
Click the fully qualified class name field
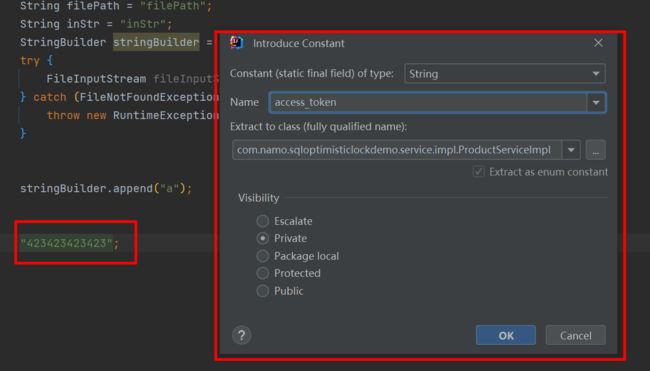[397, 150]
